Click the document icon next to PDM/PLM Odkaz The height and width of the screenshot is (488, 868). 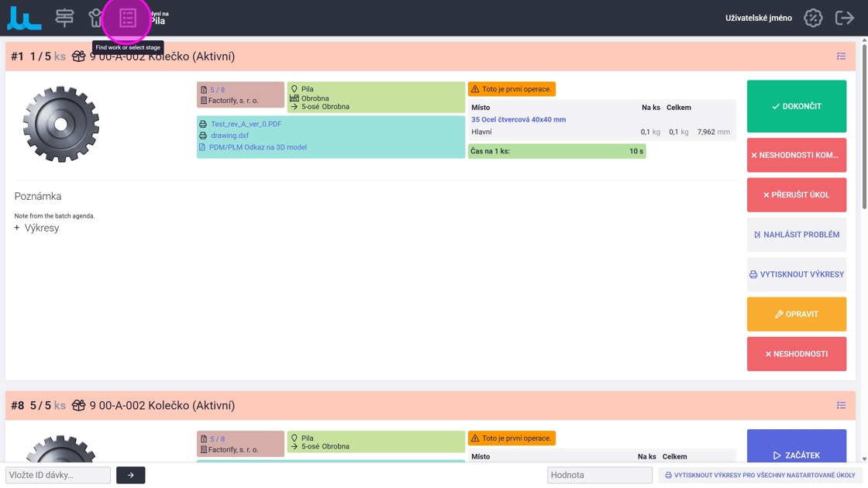pos(202,147)
